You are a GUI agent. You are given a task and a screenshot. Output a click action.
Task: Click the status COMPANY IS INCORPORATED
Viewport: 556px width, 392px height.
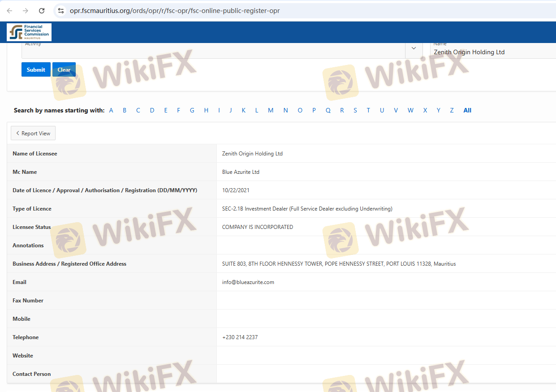click(x=258, y=227)
